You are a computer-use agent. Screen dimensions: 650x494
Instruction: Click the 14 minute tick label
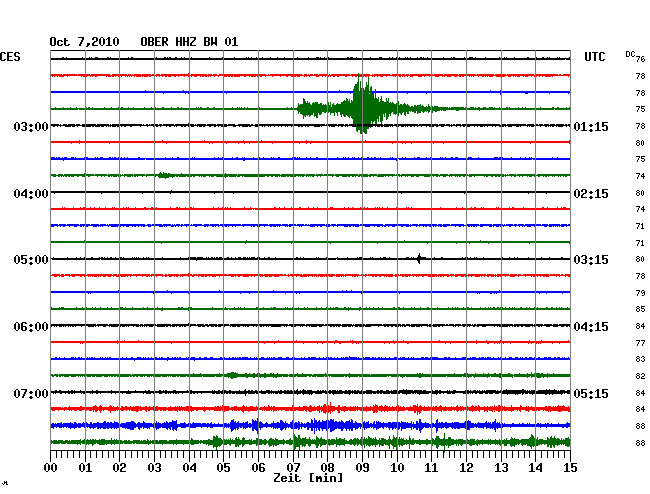click(x=535, y=467)
